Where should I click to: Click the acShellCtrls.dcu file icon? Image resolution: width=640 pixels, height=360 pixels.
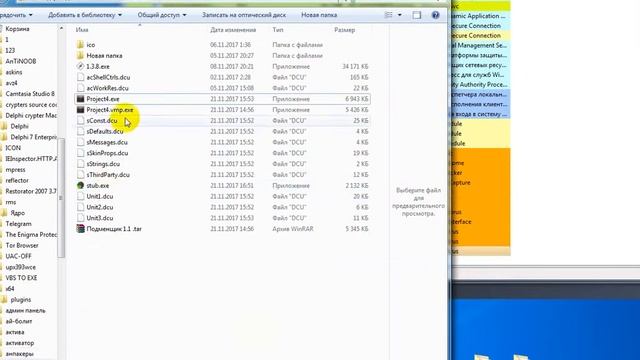pyautogui.click(x=80, y=77)
